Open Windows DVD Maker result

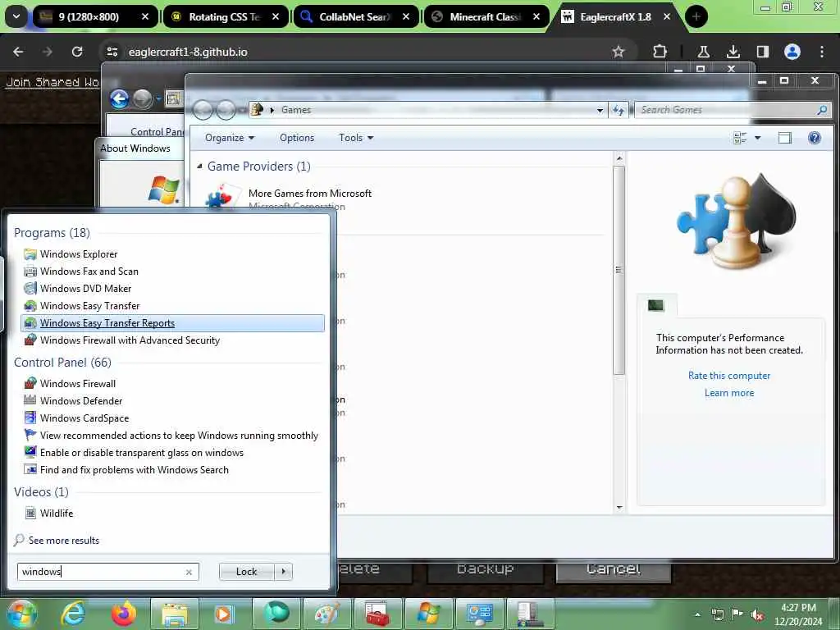point(78,288)
